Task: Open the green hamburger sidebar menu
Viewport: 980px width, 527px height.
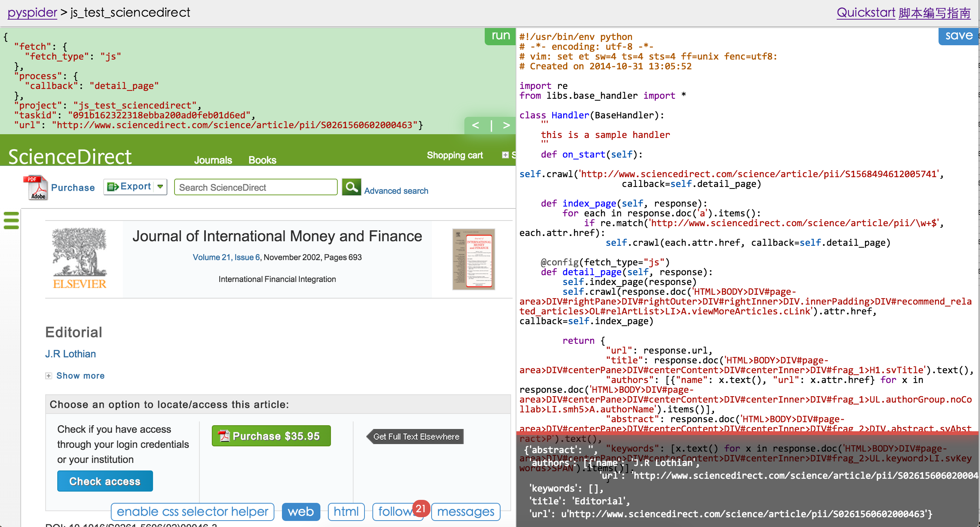Action: click(x=11, y=220)
